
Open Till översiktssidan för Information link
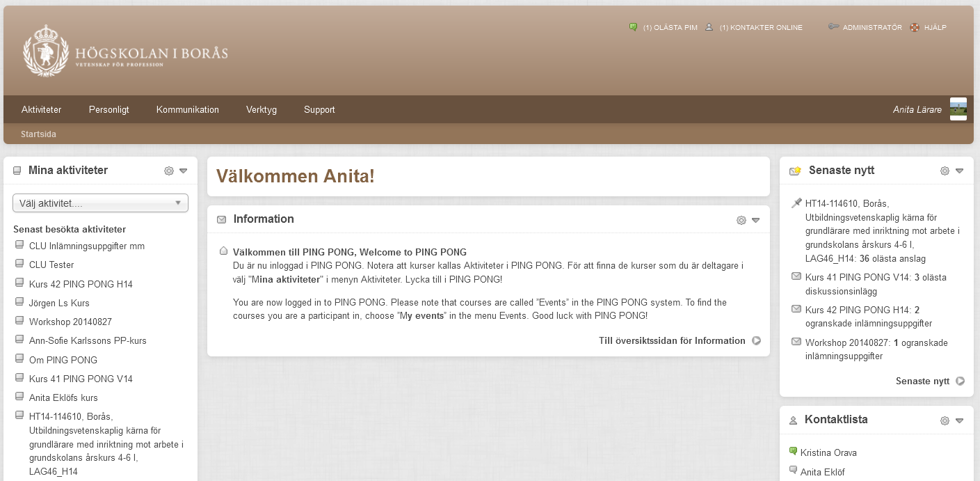click(x=672, y=341)
